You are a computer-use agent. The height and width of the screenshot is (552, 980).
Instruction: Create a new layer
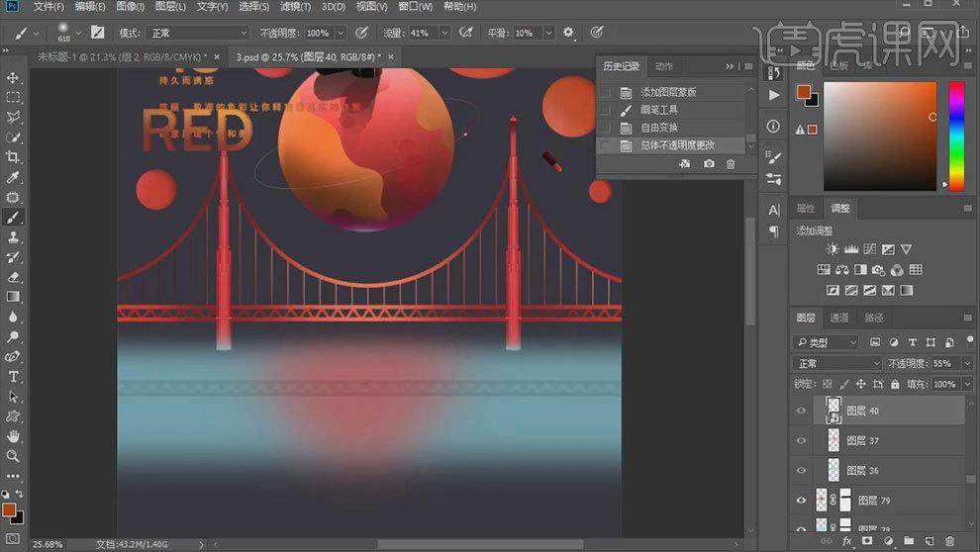point(930,541)
